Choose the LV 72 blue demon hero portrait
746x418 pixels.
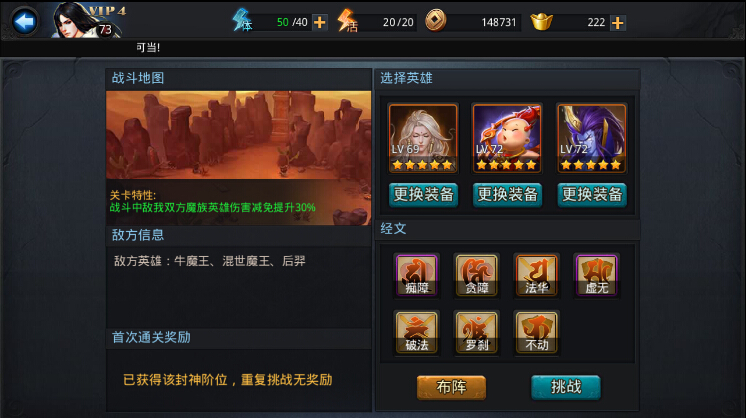591,138
